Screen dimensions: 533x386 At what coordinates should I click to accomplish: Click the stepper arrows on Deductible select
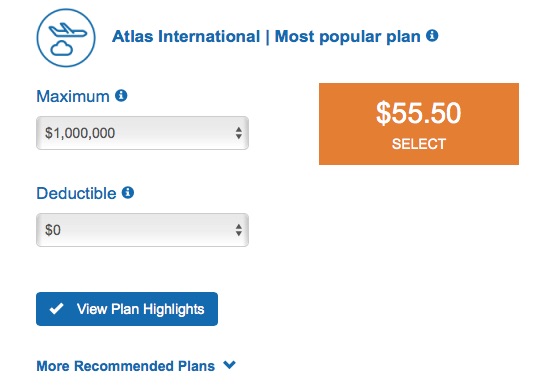click(x=239, y=230)
